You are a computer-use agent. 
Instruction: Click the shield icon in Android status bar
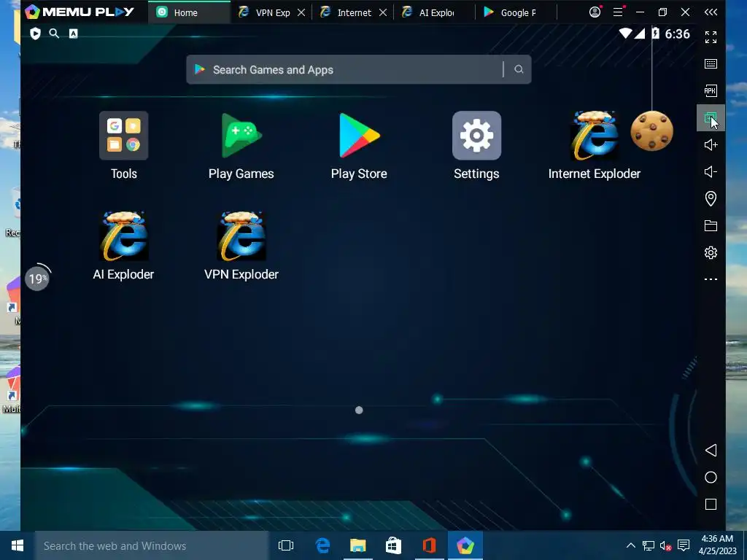pyautogui.click(x=35, y=34)
